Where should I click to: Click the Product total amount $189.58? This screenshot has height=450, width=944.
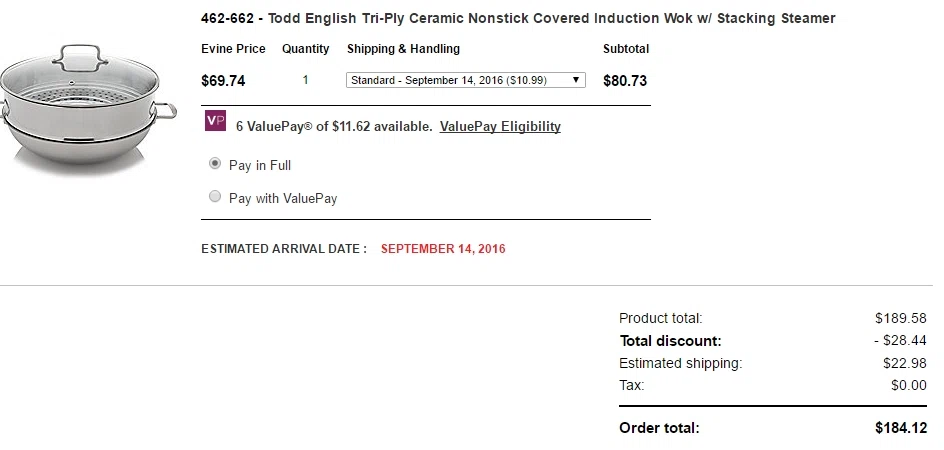pyautogui.click(x=901, y=318)
